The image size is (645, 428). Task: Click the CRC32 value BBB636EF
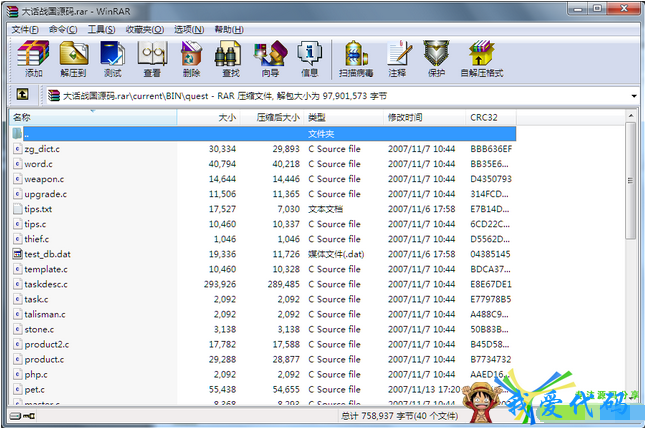(x=491, y=149)
